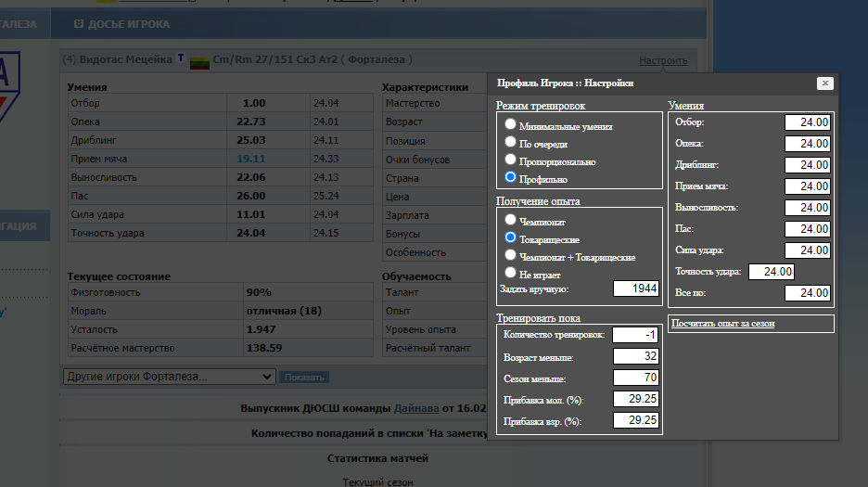Click the Сила удара skill input field
Screen dimensions: 868x487
click(807, 250)
